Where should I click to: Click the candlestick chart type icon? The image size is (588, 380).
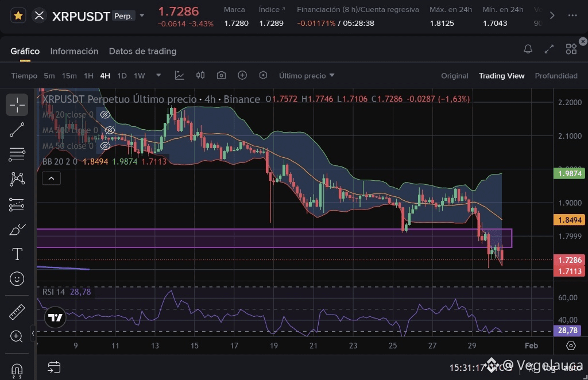(200, 75)
